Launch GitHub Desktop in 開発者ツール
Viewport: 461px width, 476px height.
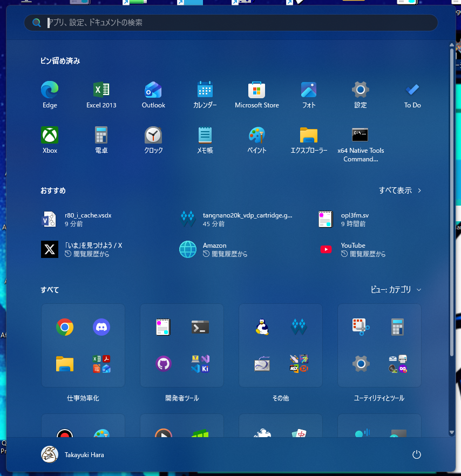(164, 364)
